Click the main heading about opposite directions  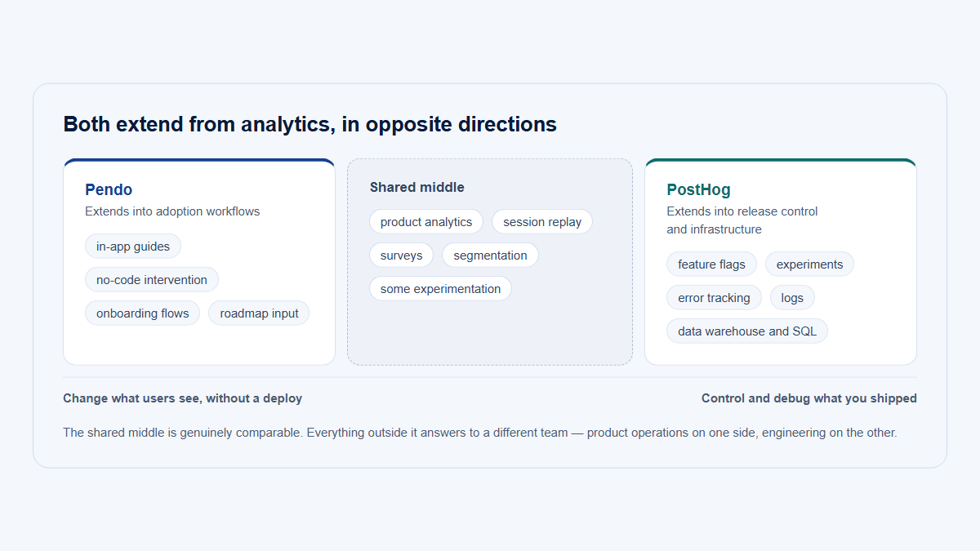pos(310,124)
